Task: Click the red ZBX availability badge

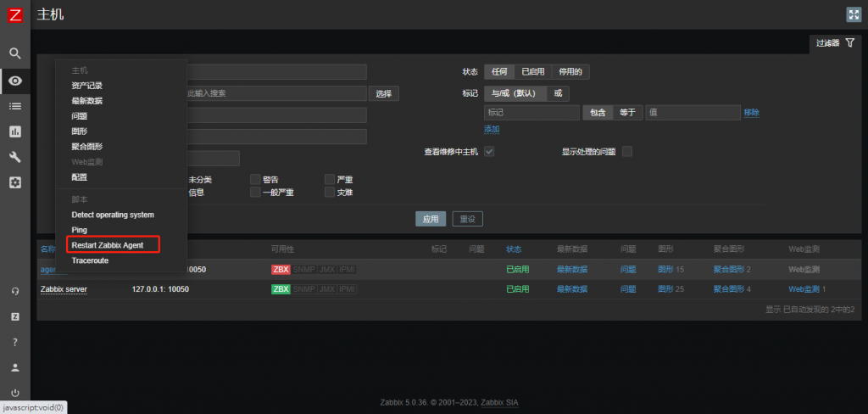Action: click(281, 270)
